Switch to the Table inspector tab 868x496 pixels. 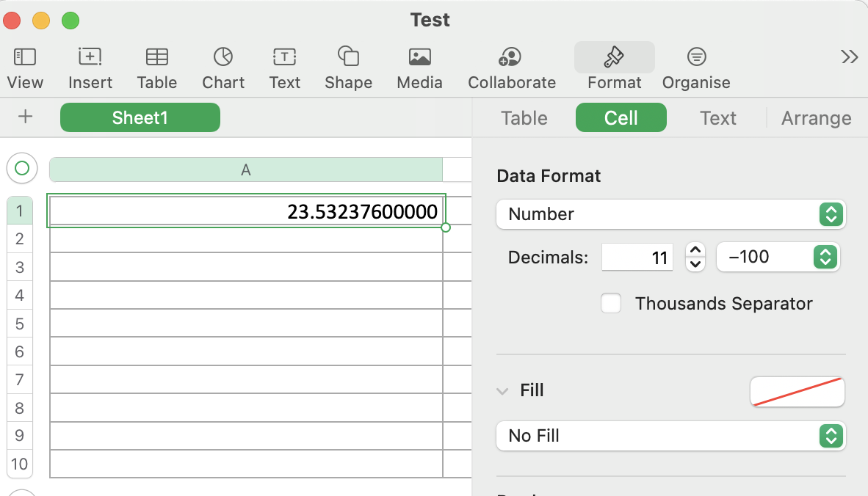(524, 118)
